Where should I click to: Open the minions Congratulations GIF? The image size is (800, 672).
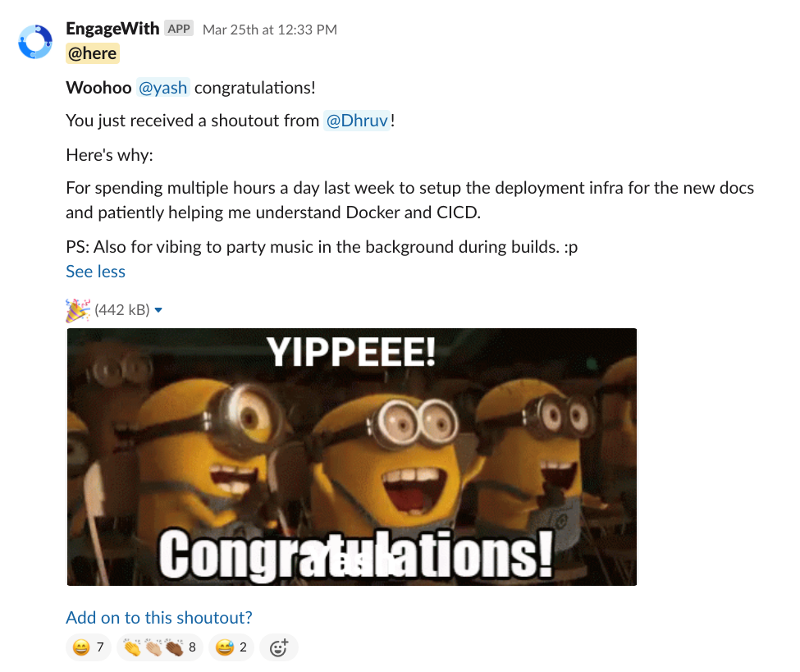click(x=352, y=457)
